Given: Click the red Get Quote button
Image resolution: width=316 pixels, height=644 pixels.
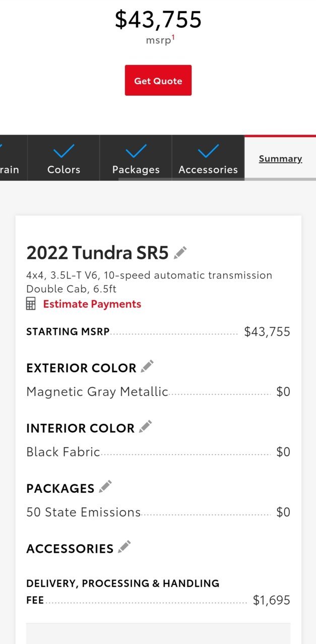Looking at the screenshot, I should tap(158, 80).
